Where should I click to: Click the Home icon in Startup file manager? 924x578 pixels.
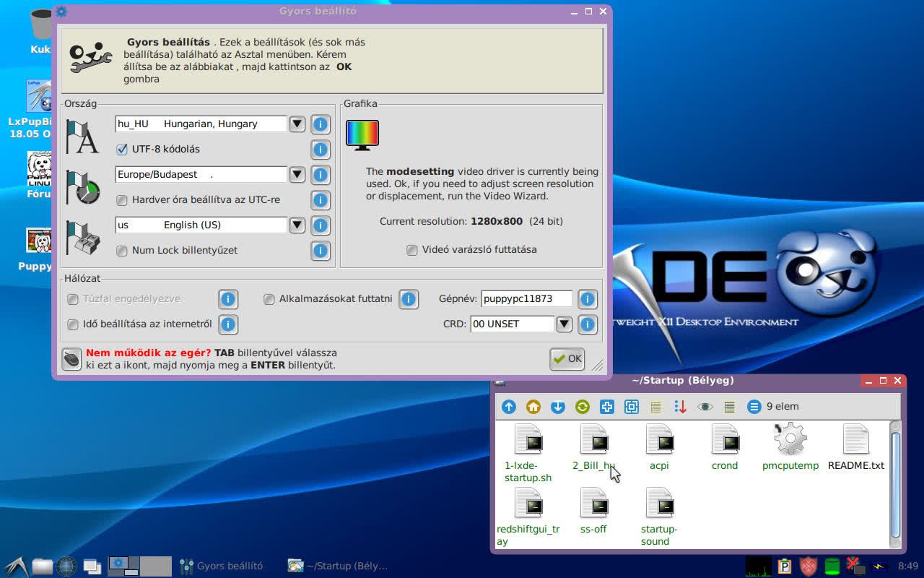[x=533, y=407]
